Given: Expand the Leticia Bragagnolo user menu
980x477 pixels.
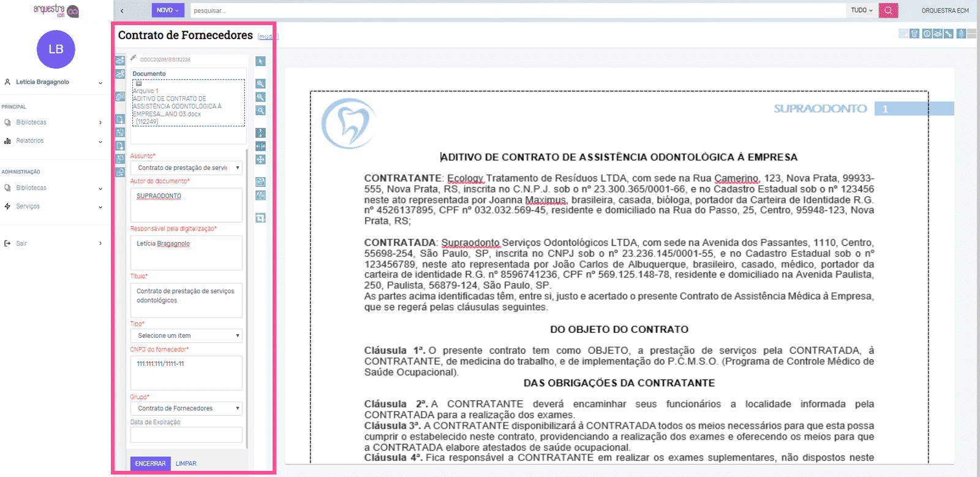Looking at the screenshot, I should tap(54, 82).
